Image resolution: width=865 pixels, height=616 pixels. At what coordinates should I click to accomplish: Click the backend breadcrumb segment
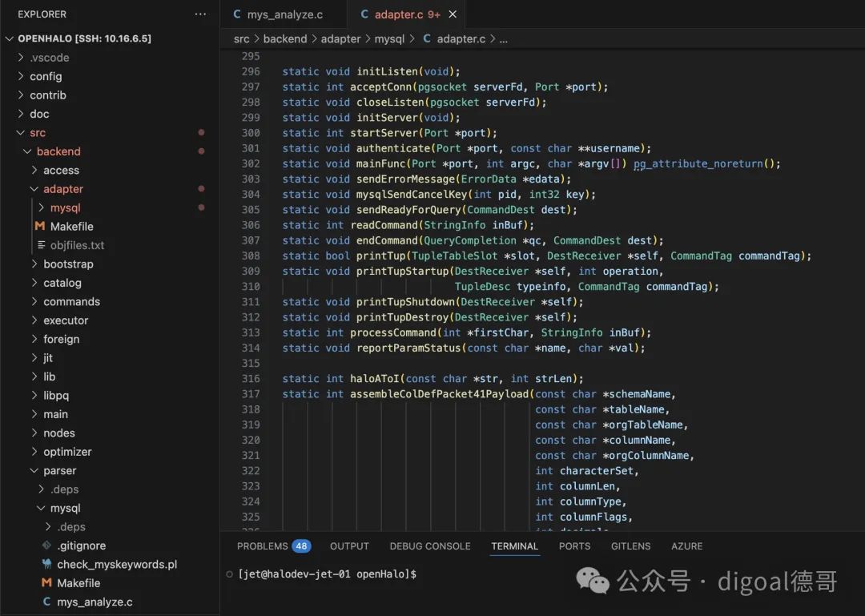[x=285, y=38]
